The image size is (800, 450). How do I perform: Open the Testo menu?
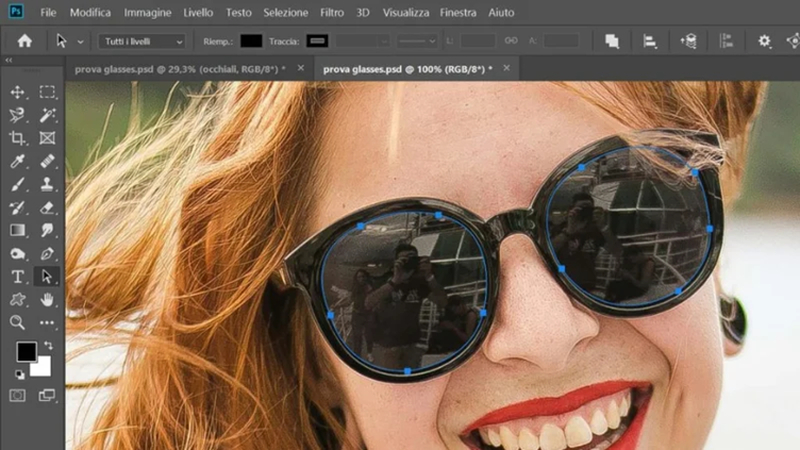point(239,13)
